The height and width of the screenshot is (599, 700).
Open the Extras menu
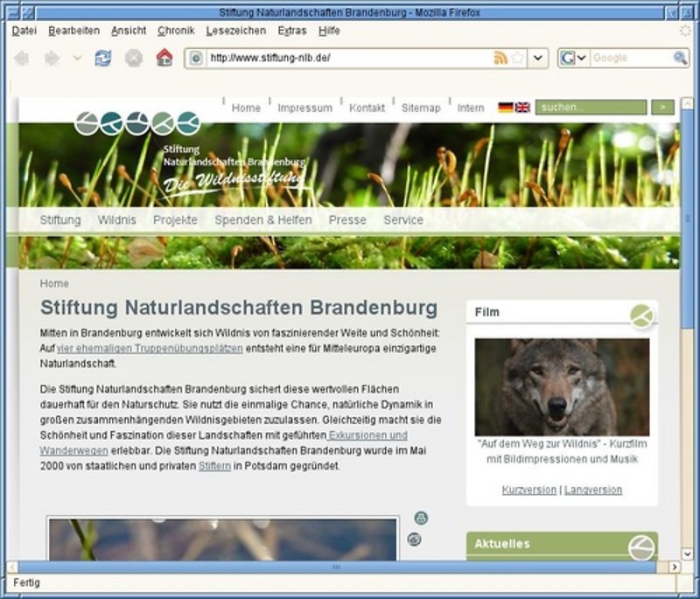point(292,31)
